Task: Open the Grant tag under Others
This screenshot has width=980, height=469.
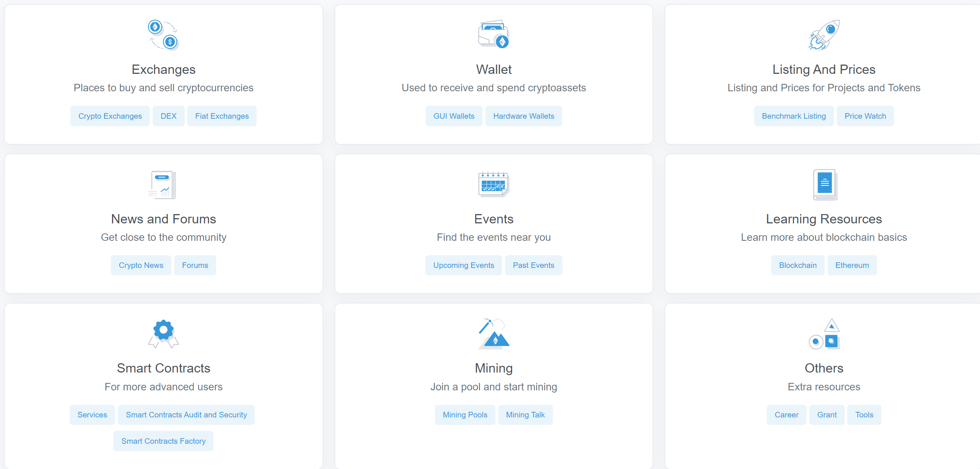Action: point(826,414)
